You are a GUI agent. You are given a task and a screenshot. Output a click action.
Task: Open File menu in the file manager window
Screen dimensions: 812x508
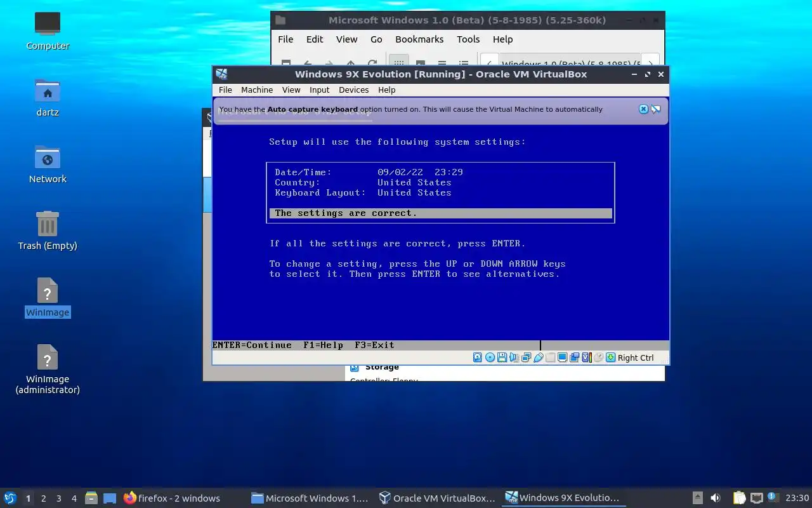pos(285,39)
